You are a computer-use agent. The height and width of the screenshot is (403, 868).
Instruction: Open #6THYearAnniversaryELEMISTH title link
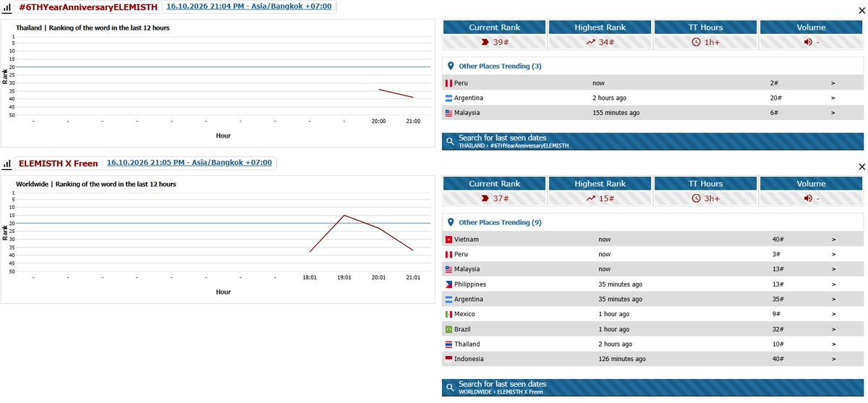point(88,7)
